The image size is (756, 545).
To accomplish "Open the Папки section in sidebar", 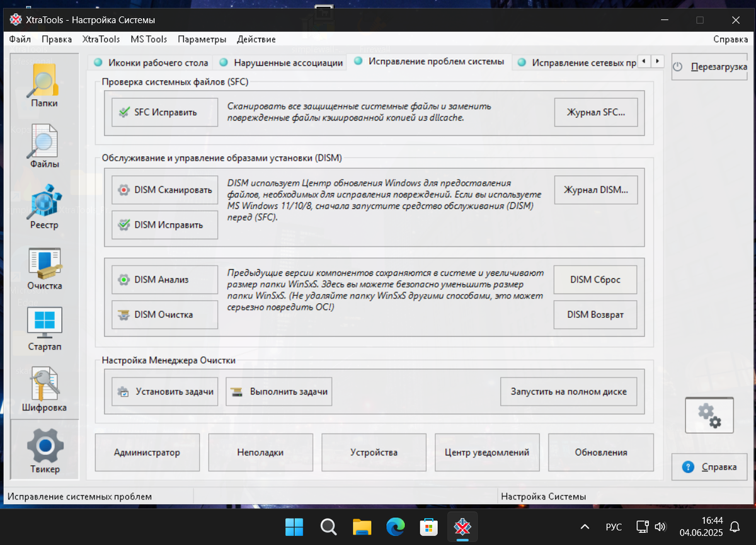I will pos(44,85).
